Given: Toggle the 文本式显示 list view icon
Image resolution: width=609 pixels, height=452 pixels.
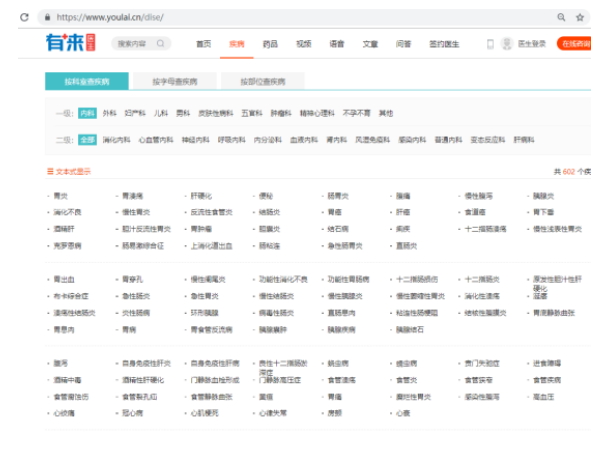Looking at the screenshot, I should pyautogui.click(x=49, y=171).
